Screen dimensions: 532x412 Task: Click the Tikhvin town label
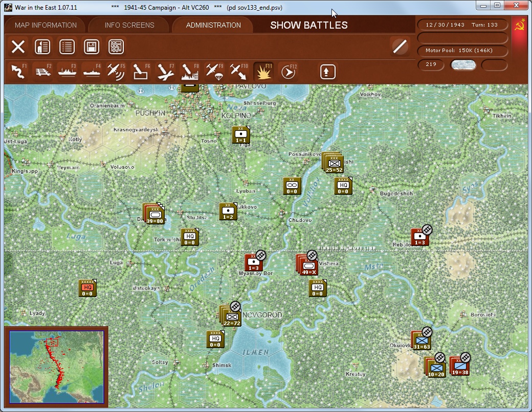(502, 116)
